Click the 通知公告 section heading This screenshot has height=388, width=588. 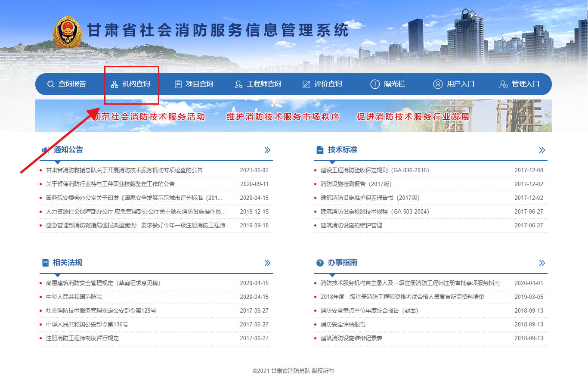pyautogui.click(x=68, y=150)
